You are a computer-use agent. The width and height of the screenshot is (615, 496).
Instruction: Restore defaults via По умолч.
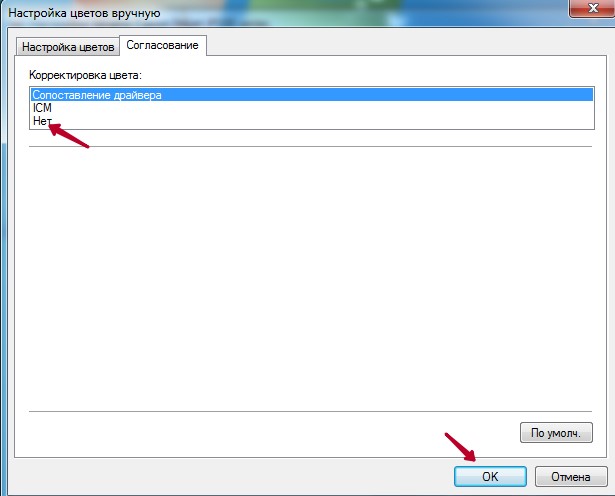click(556, 433)
